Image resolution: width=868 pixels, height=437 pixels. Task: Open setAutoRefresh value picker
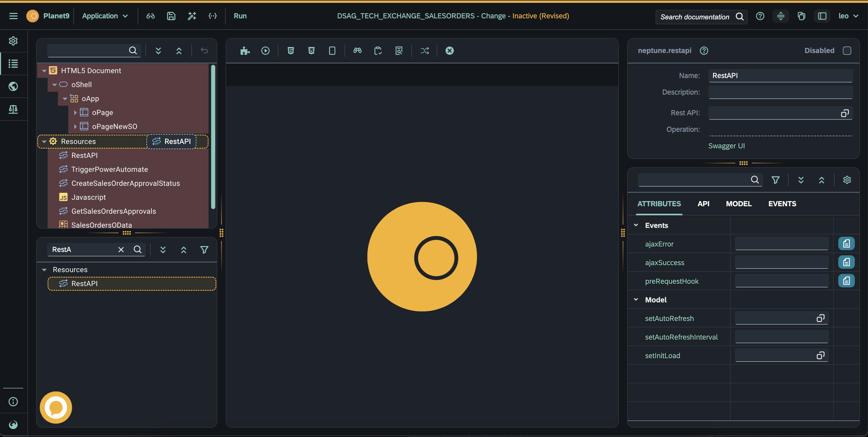(820, 318)
